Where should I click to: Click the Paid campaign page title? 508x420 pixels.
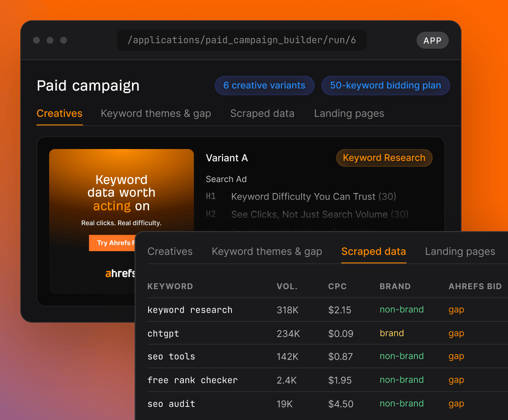click(88, 86)
